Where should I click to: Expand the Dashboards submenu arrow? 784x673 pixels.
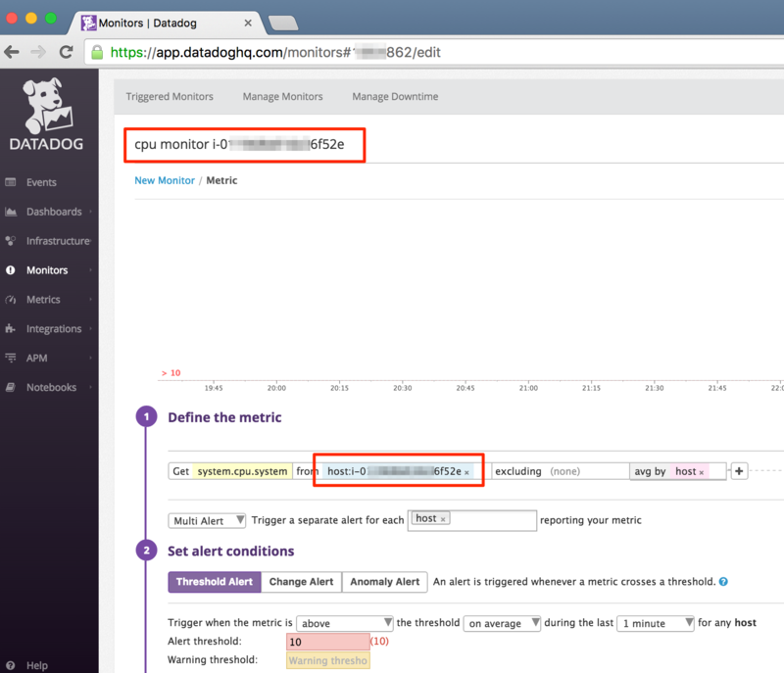click(x=91, y=212)
